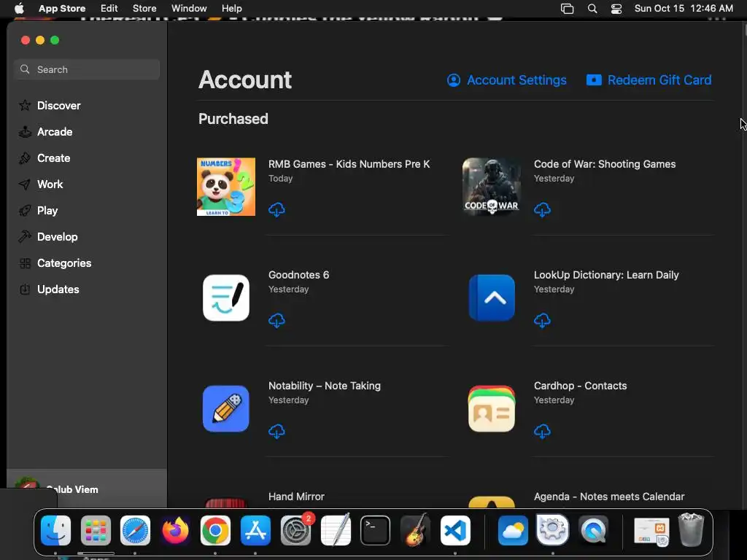
Task: Click LookUp Dictionary: Learn Daily title
Action: click(606, 275)
